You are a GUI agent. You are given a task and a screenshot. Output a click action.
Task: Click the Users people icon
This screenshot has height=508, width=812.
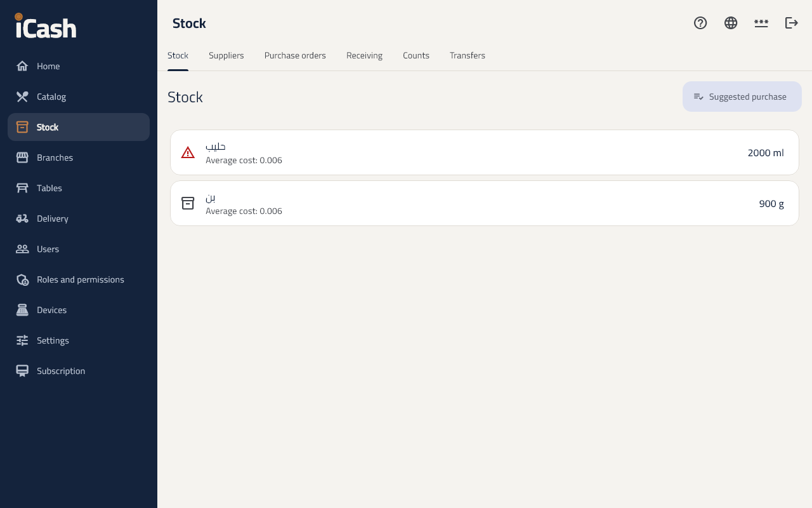(22, 249)
